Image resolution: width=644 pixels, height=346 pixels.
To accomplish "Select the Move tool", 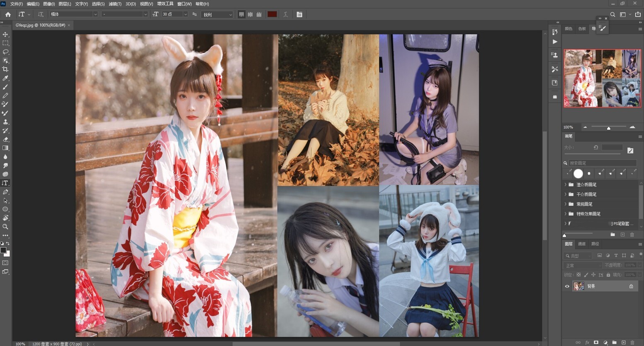I will point(5,34).
